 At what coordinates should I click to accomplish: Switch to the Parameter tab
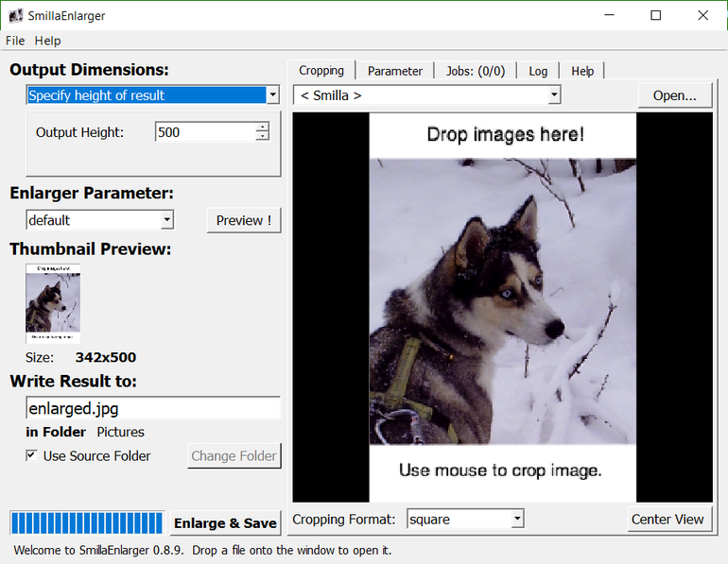click(x=395, y=71)
